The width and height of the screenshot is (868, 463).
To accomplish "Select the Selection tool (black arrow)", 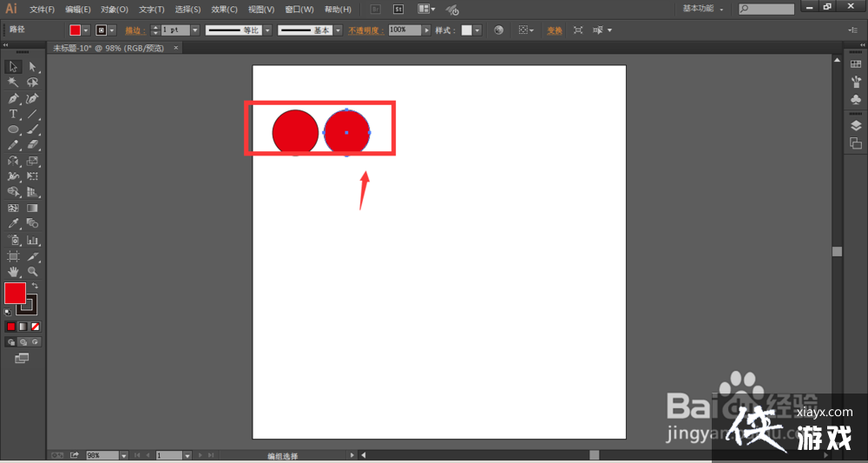I will (x=13, y=67).
